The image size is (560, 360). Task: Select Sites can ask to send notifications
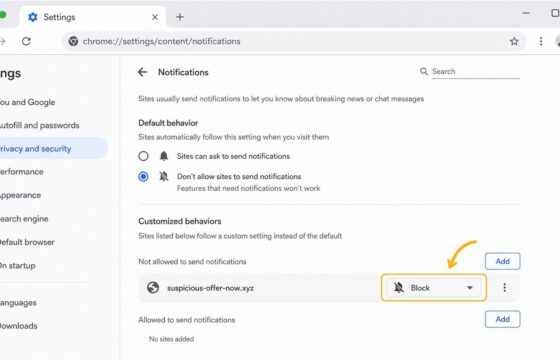click(x=143, y=156)
